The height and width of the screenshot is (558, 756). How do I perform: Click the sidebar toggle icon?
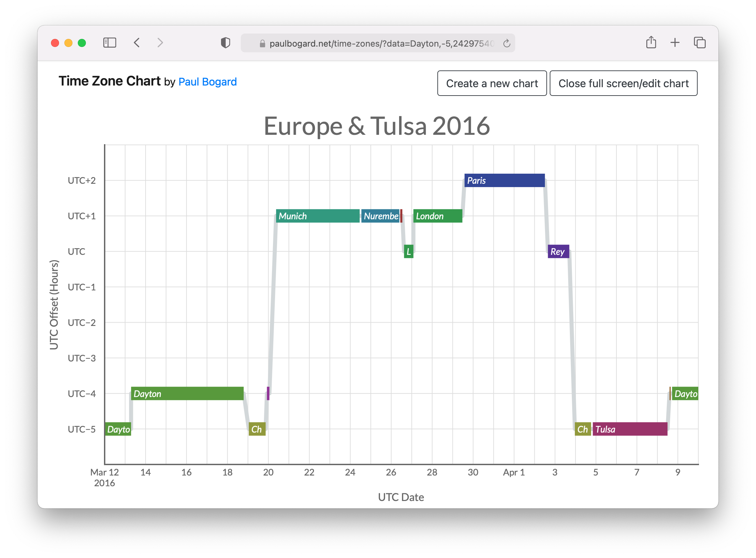[108, 43]
